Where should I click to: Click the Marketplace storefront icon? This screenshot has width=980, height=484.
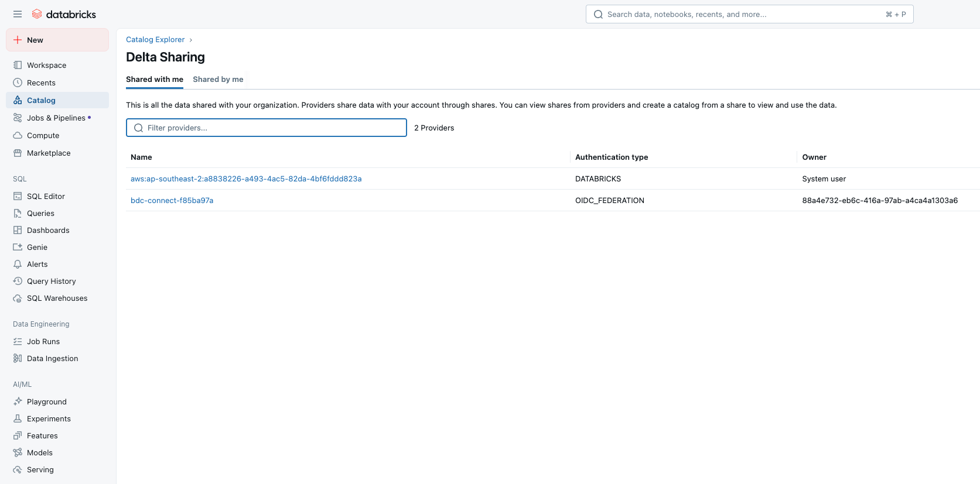[x=18, y=153]
